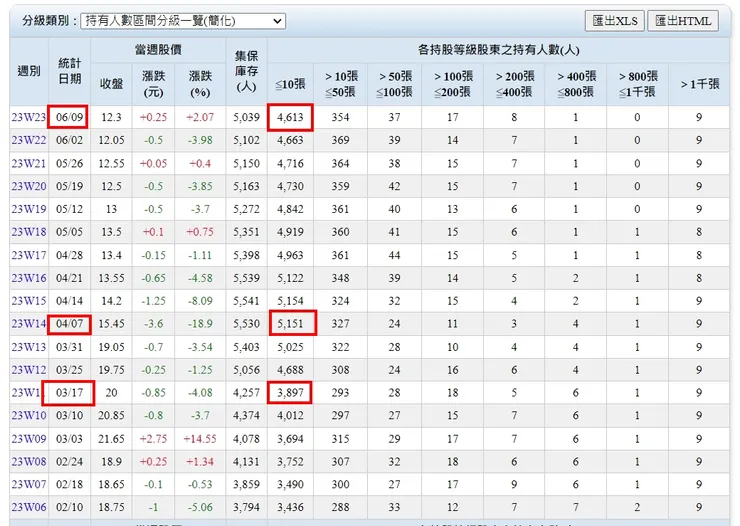The width and height of the screenshot is (740, 526).
Task: Open week link 23W19
Action: tap(29, 209)
